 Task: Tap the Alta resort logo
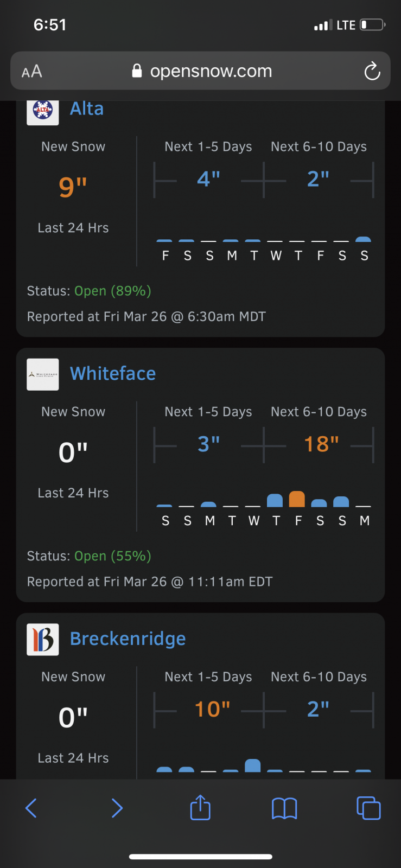[x=42, y=112]
